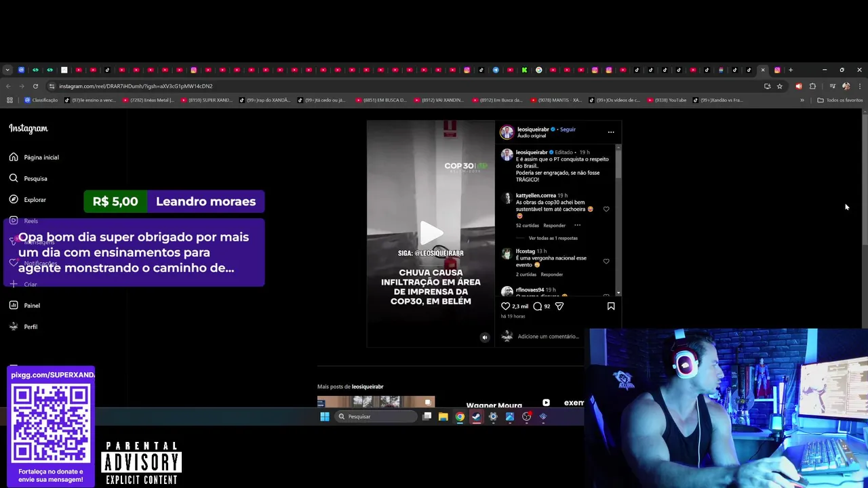Click the taskbar Pesquisar search box

[x=376, y=417]
